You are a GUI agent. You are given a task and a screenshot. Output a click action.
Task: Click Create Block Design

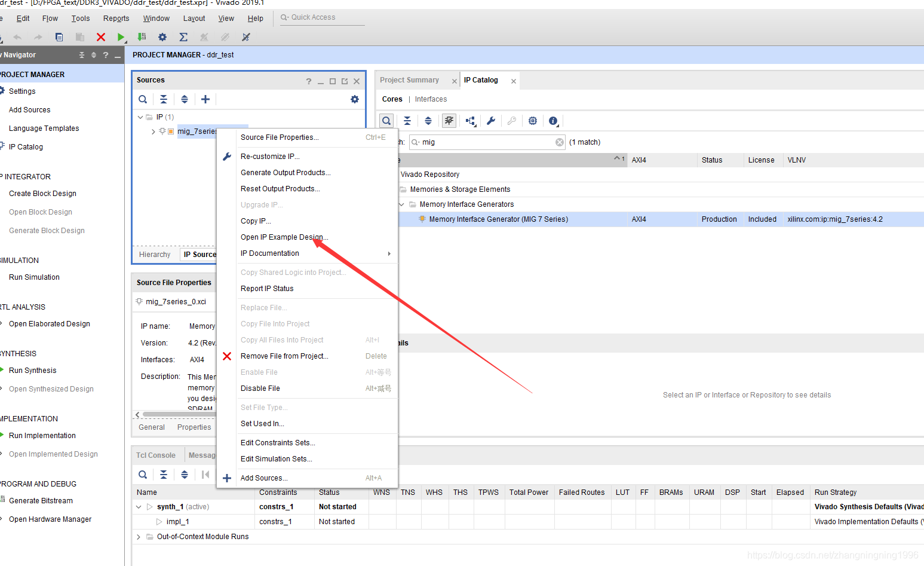[x=42, y=194]
